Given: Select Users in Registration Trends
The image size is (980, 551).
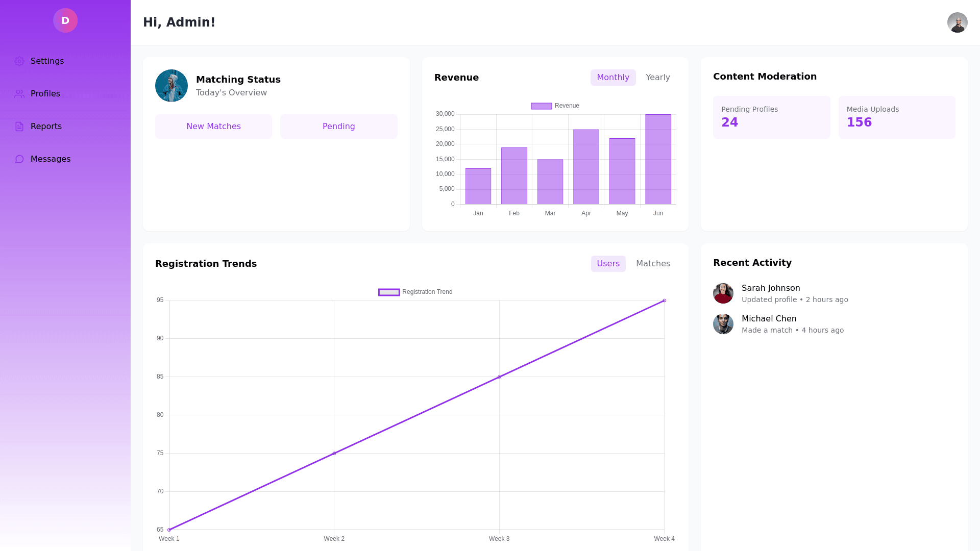Looking at the screenshot, I should [x=608, y=264].
